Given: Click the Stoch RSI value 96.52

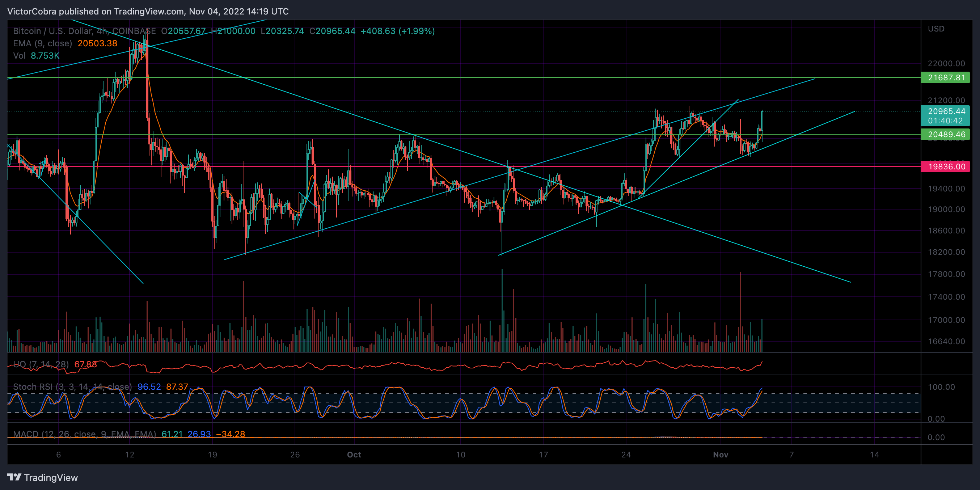Looking at the screenshot, I should pos(149,387).
